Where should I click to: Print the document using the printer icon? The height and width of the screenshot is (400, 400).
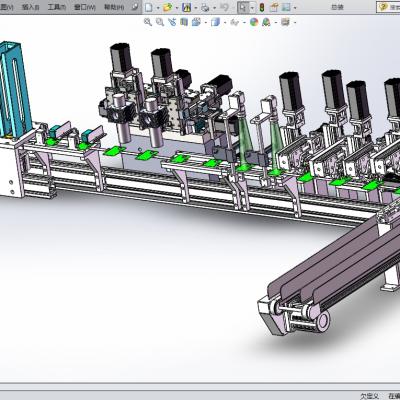(x=205, y=7)
